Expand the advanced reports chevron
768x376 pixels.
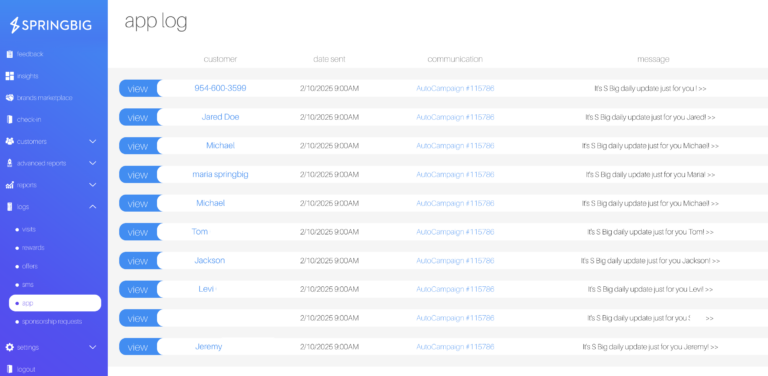click(x=93, y=163)
